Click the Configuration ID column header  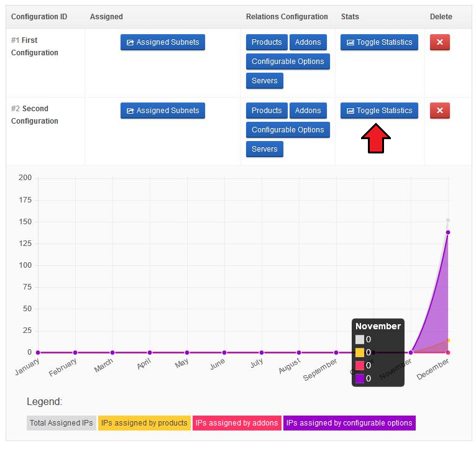39,17
